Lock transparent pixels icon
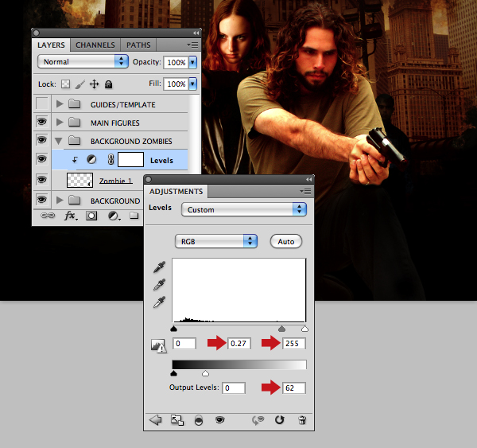The width and height of the screenshot is (477, 448). (65, 84)
